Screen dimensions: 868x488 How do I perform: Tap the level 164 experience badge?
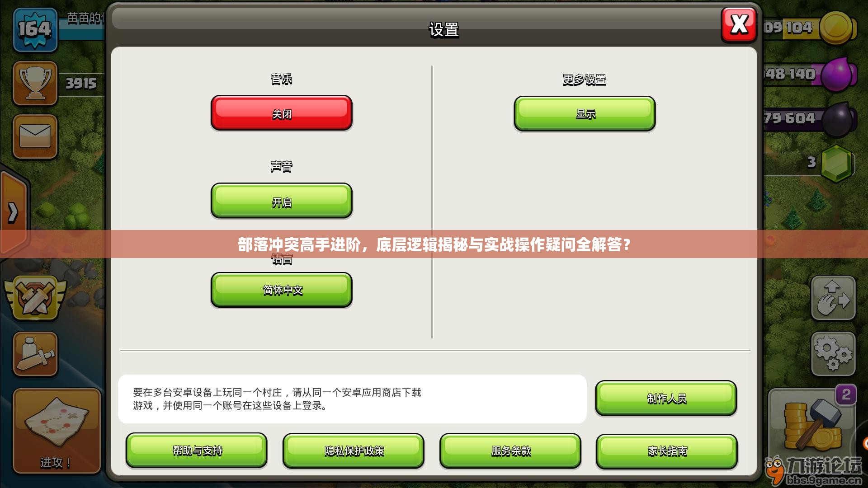click(35, 29)
